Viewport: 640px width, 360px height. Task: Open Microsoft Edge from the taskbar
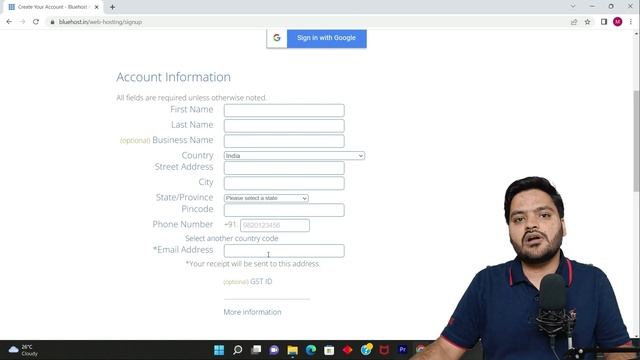[x=311, y=350]
